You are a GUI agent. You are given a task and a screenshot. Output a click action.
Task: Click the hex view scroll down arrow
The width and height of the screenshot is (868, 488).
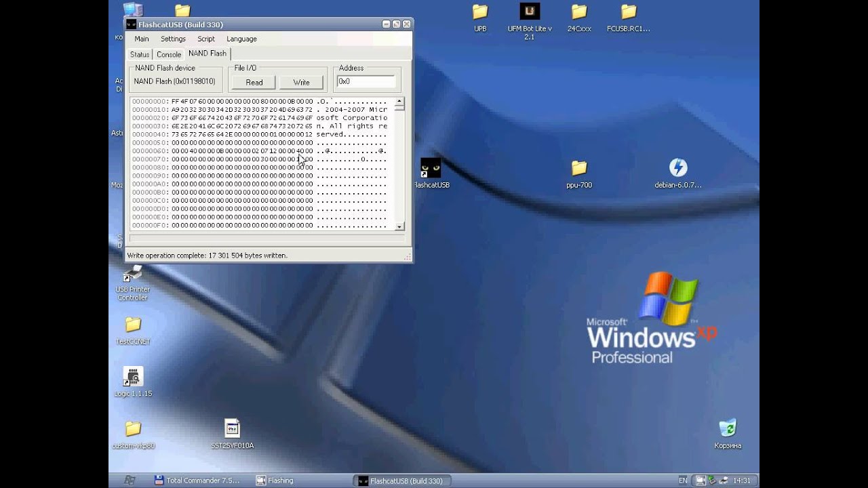399,226
